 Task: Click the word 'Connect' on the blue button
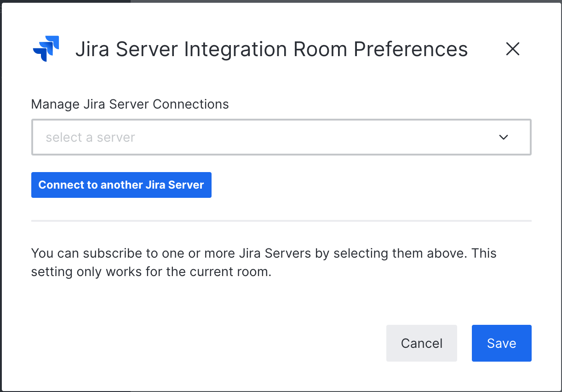[57, 185]
